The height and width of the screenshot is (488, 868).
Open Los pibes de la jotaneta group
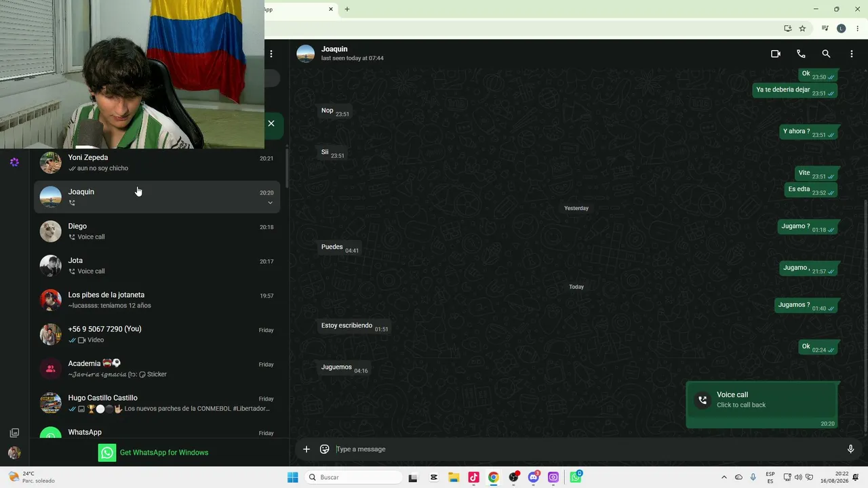click(x=157, y=300)
